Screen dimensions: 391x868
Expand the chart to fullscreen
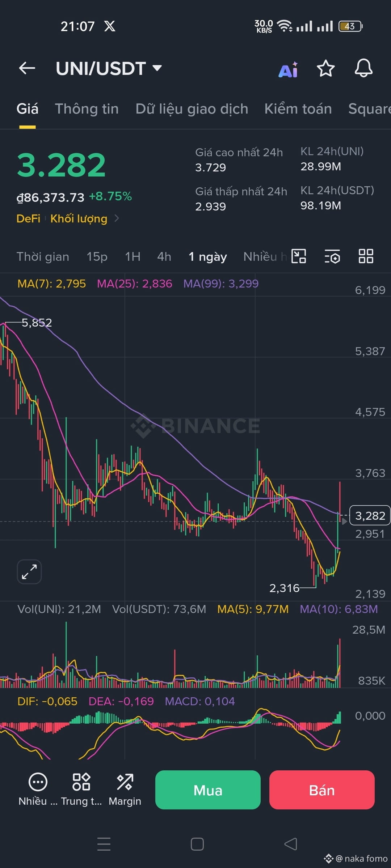[x=29, y=572]
